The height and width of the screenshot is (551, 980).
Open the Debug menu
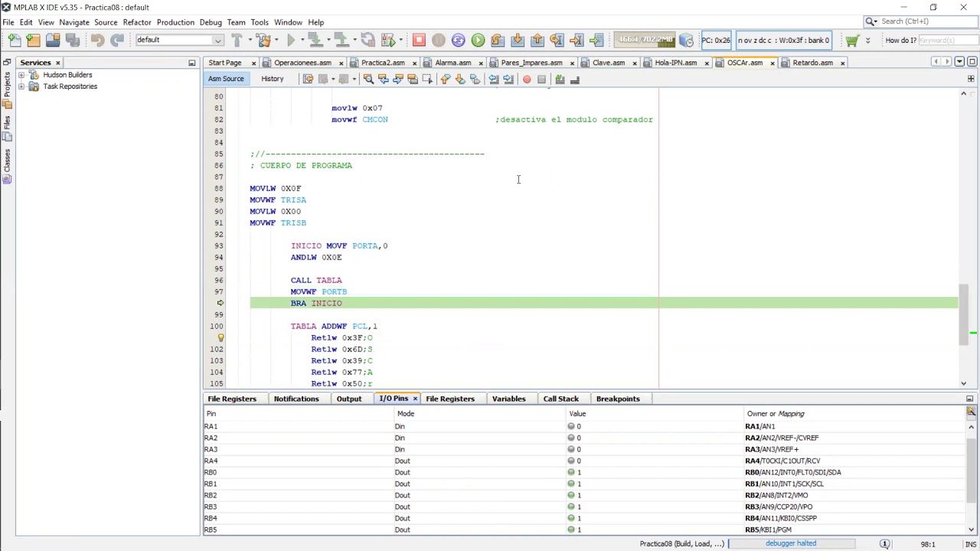[x=210, y=22]
